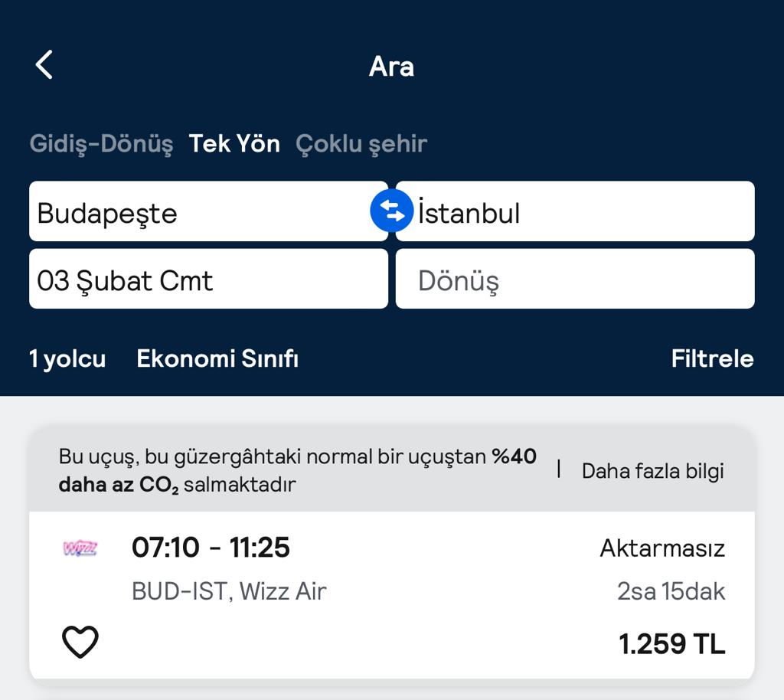Set a return date in Dönüş field

coord(574,280)
